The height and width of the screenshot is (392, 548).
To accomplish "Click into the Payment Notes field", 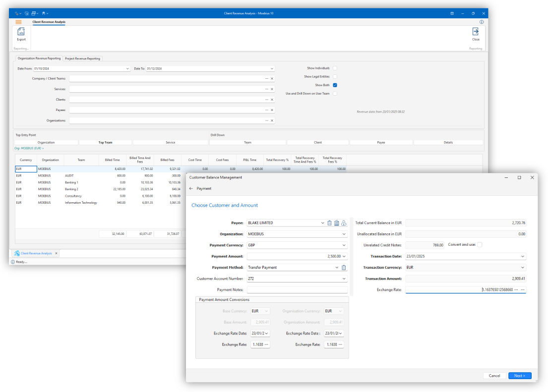I will click(x=297, y=290).
